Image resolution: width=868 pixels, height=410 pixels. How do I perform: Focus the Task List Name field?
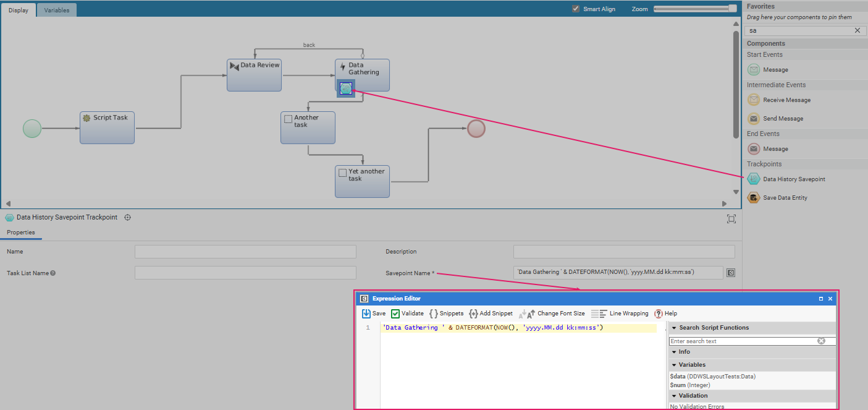pos(245,273)
